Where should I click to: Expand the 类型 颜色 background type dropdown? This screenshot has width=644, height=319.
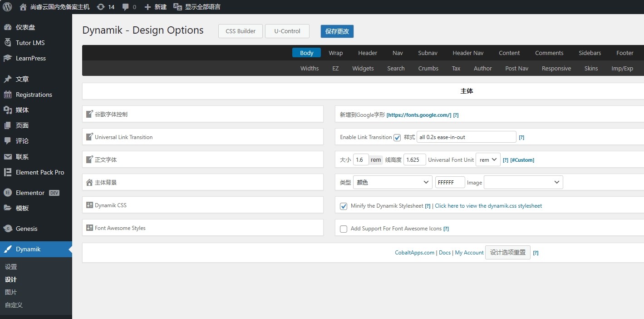[393, 182]
